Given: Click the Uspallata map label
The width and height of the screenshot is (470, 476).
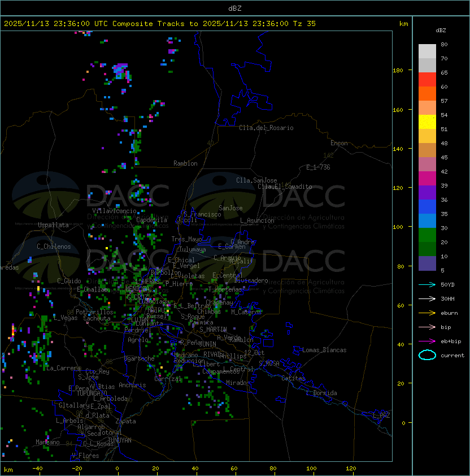Looking at the screenshot, I should click(x=53, y=225).
